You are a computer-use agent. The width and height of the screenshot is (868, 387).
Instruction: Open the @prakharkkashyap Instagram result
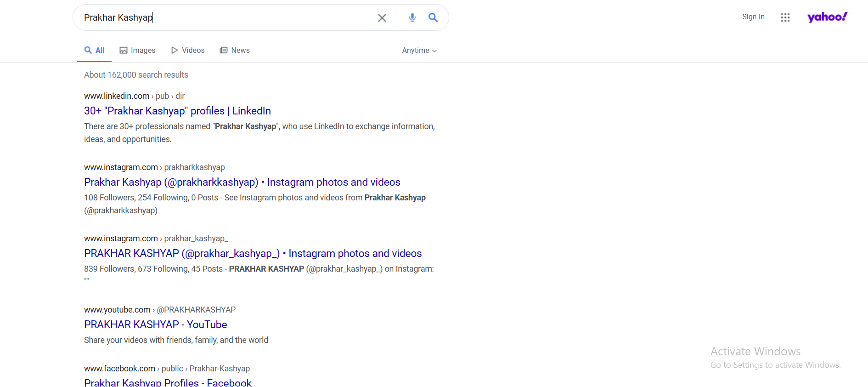click(x=242, y=182)
